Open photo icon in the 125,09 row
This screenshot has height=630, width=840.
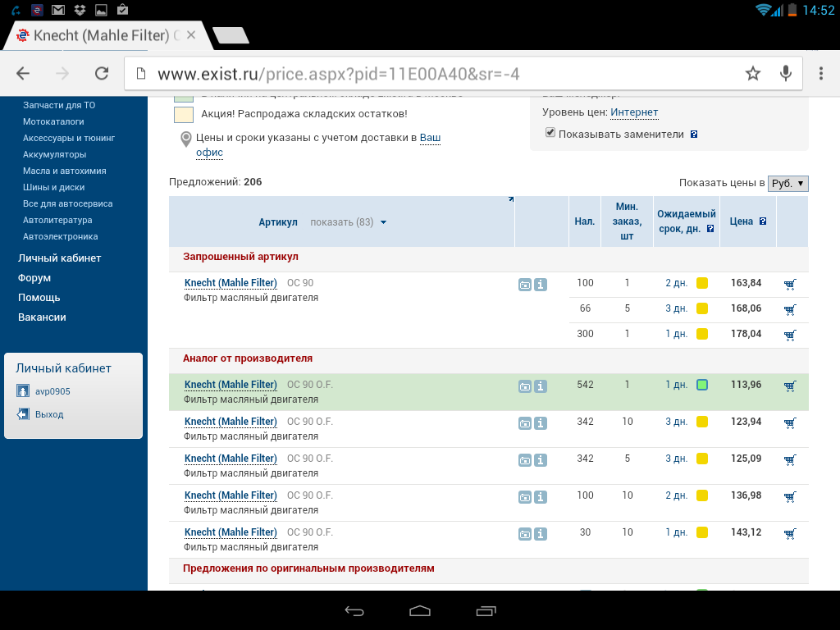525,460
